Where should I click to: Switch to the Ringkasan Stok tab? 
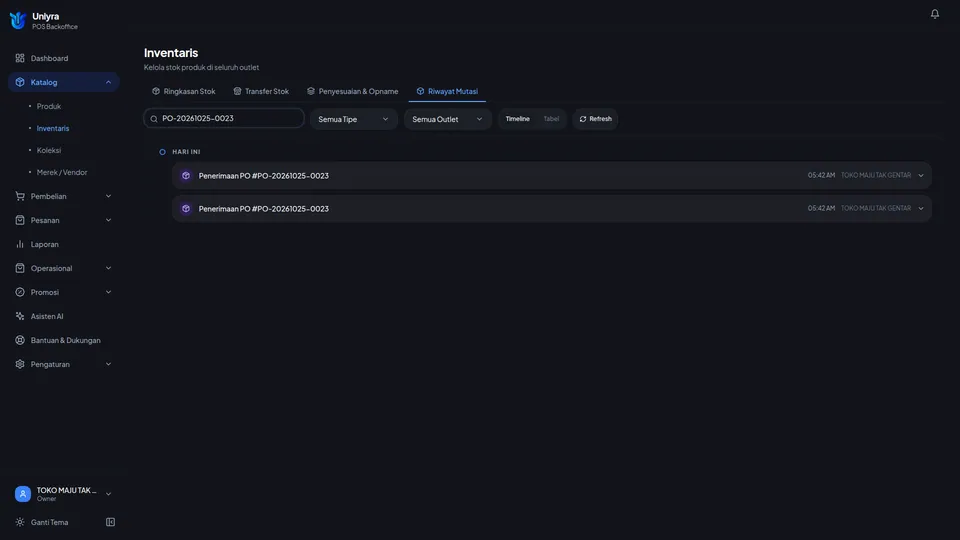[184, 91]
